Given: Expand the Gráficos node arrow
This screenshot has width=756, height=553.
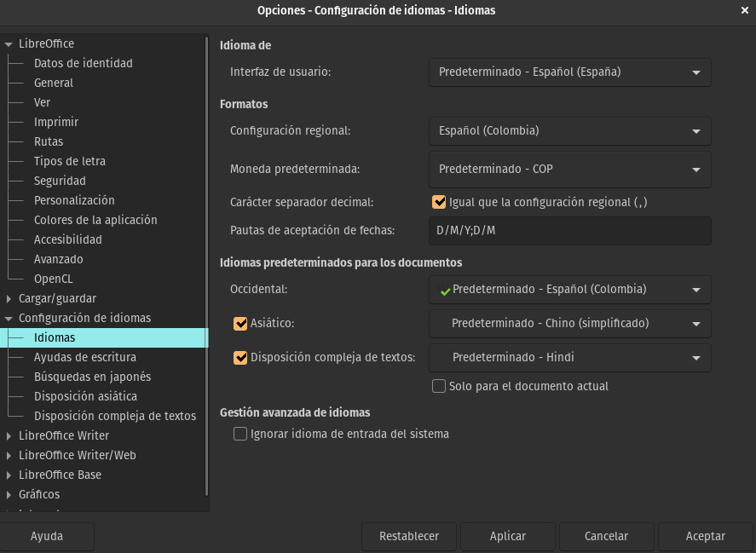Looking at the screenshot, I should [9, 495].
